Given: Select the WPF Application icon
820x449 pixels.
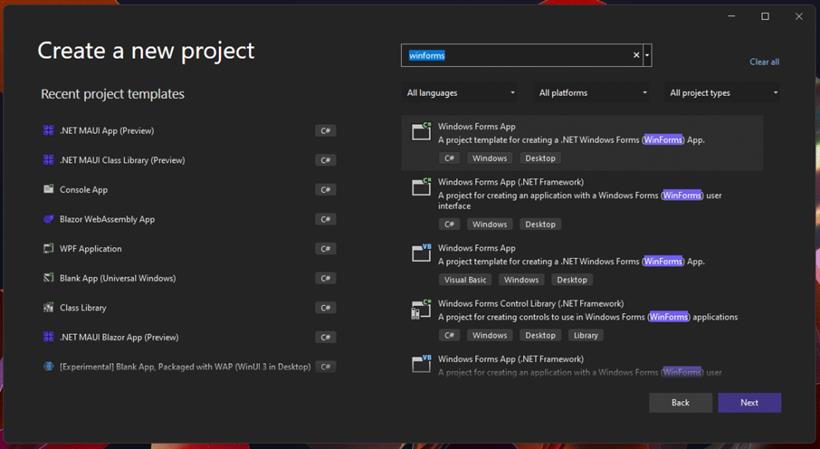Looking at the screenshot, I should [x=48, y=248].
